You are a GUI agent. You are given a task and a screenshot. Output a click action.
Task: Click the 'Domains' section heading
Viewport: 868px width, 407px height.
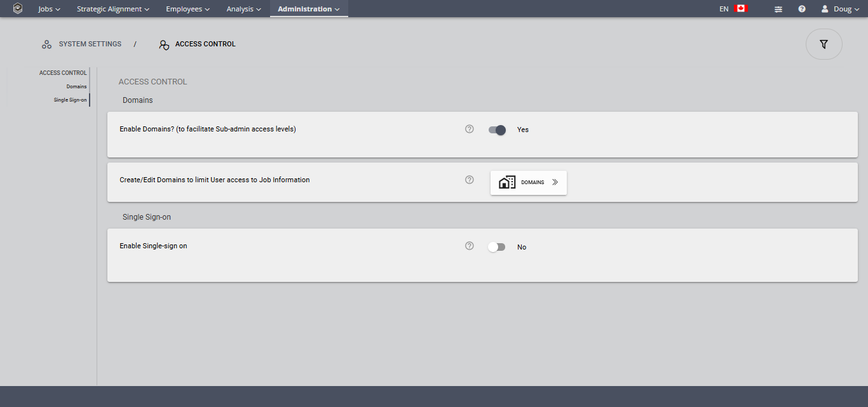click(x=138, y=100)
